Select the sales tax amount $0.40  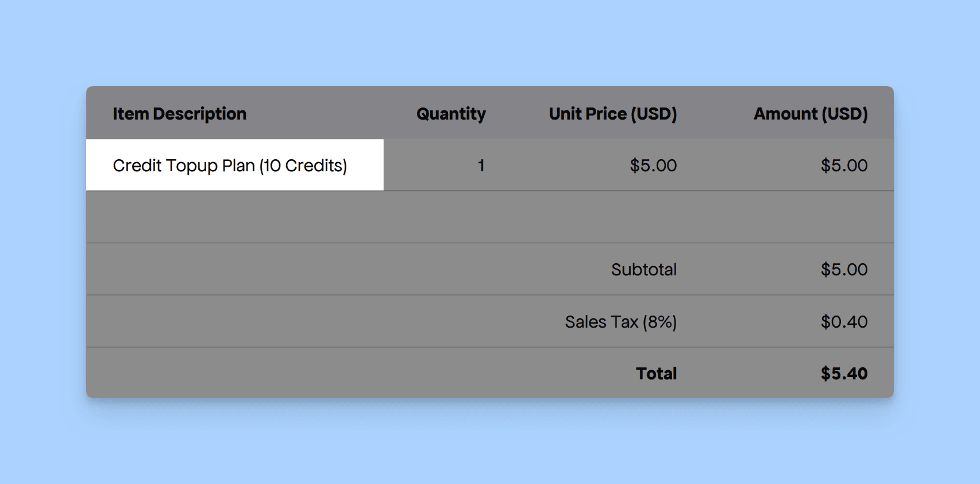844,322
